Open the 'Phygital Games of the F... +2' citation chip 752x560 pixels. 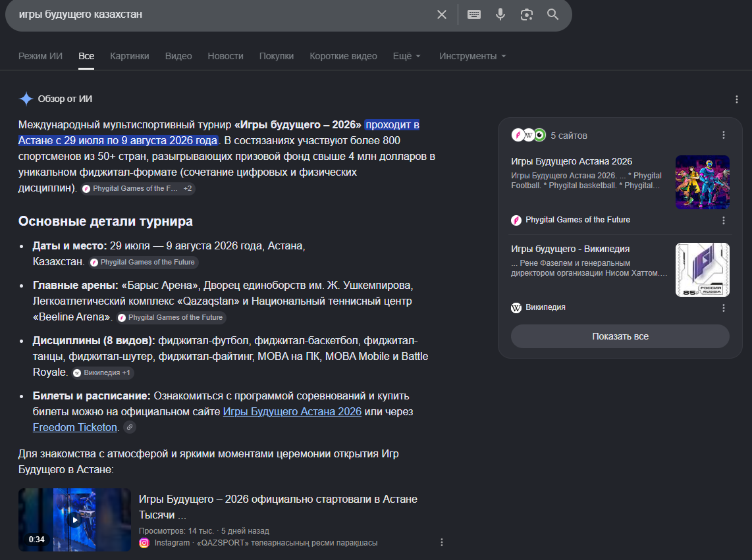[138, 188]
